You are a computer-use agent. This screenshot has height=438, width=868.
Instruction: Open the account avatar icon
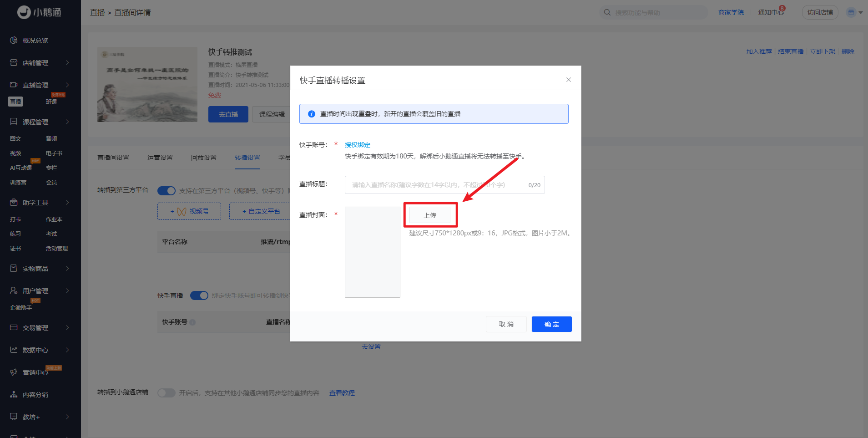pyautogui.click(x=851, y=12)
